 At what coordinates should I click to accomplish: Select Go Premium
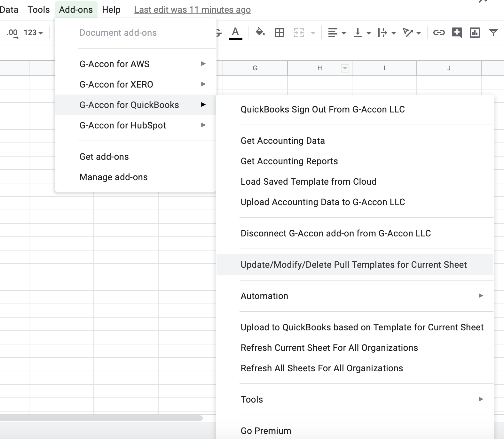pyautogui.click(x=355, y=431)
